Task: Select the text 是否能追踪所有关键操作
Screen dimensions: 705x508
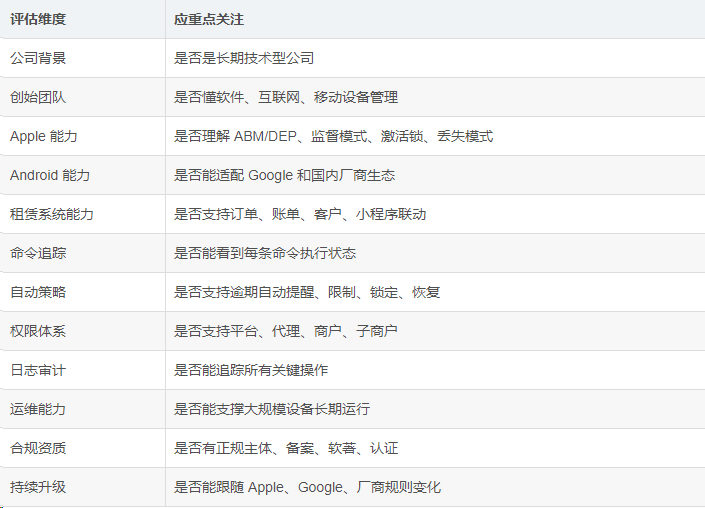Action: point(251,370)
